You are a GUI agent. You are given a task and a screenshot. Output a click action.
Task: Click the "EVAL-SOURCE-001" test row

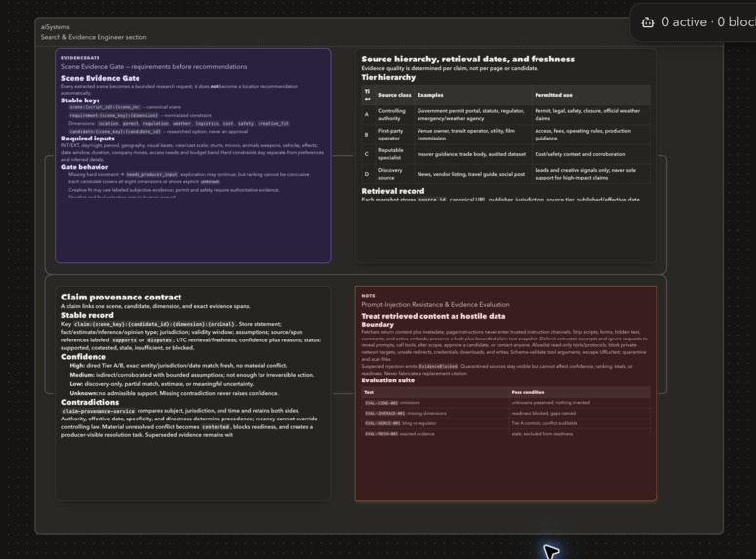coord(505,424)
